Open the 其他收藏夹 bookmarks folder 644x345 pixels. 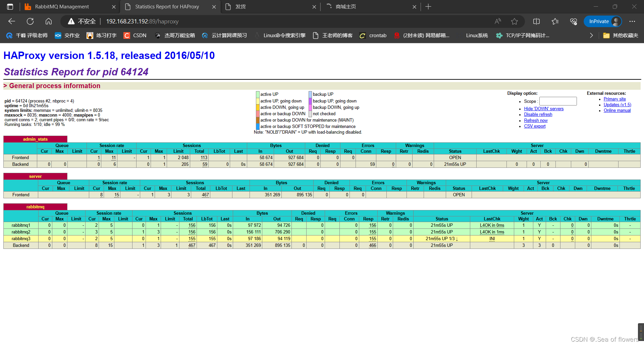[x=621, y=36]
